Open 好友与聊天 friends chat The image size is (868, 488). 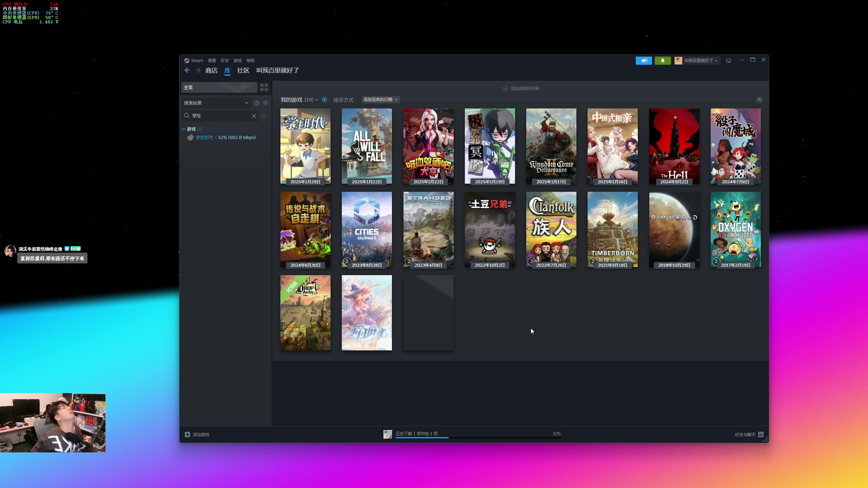click(745, 434)
